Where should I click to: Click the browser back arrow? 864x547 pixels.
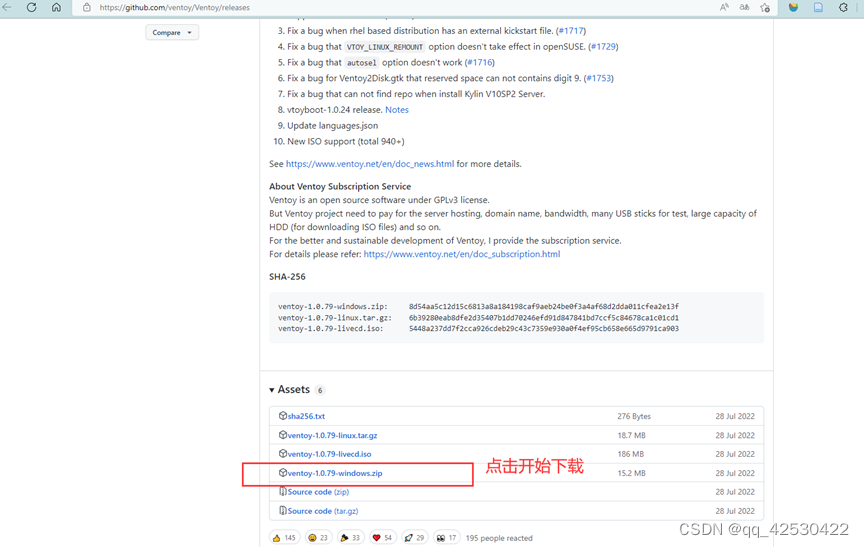(7, 7)
